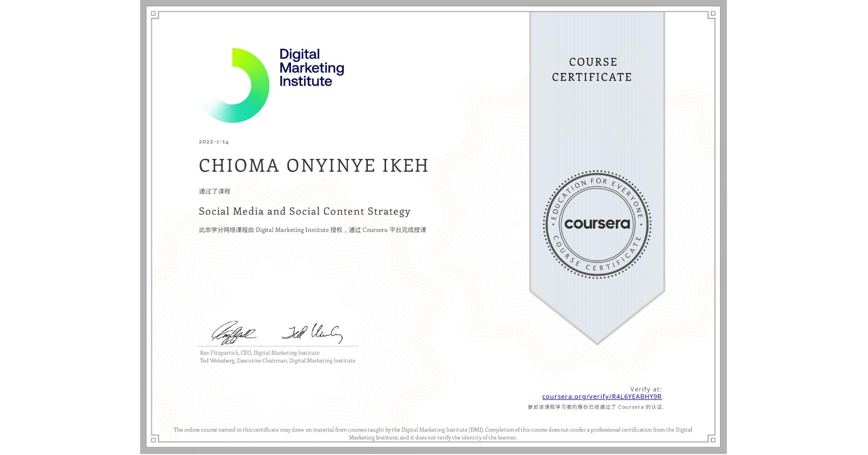Click Ken Fitzpartick's signature
Image resolution: width=868 pixels, height=455 pixels.
pyautogui.click(x=233, y=332)
